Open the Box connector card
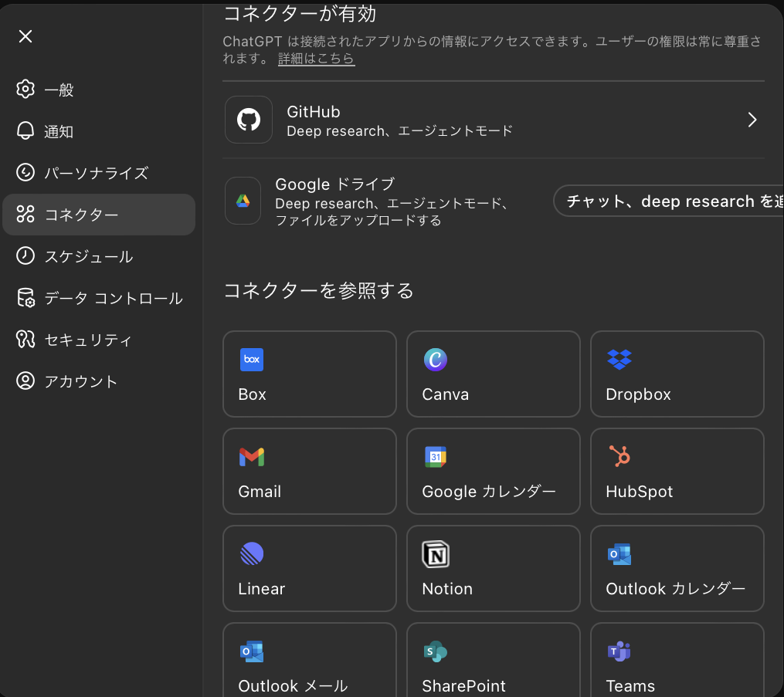Viewport: 784px width, 697px height. click(x=310, y=374)
